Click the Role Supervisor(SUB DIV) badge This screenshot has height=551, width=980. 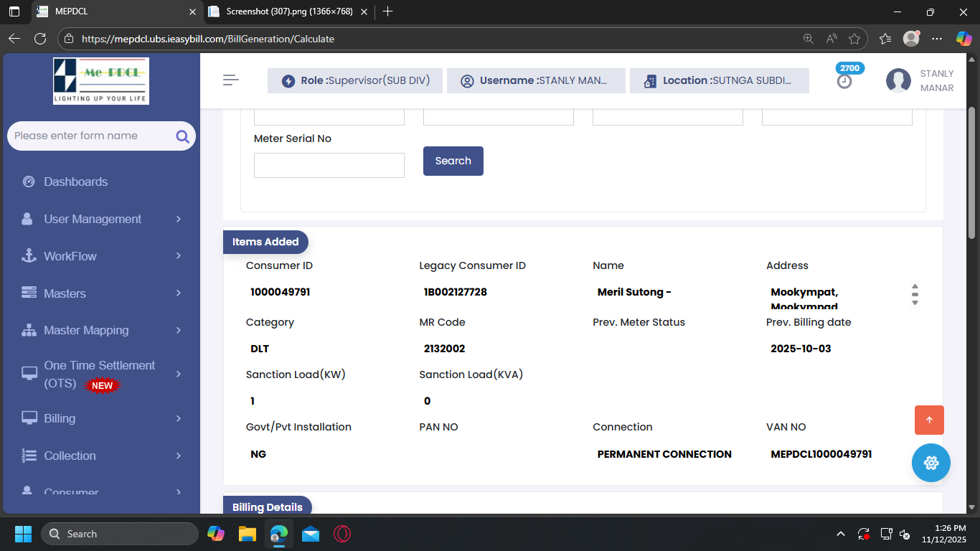point(356,80)
